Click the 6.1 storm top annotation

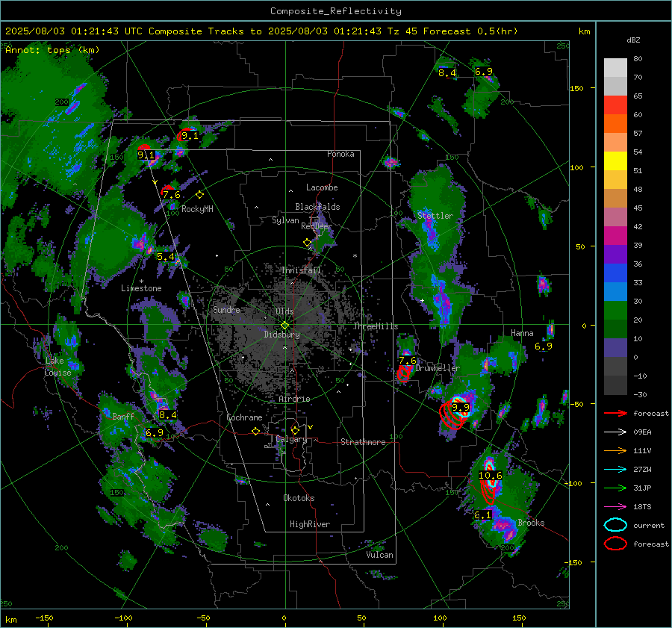pos(483,515)
